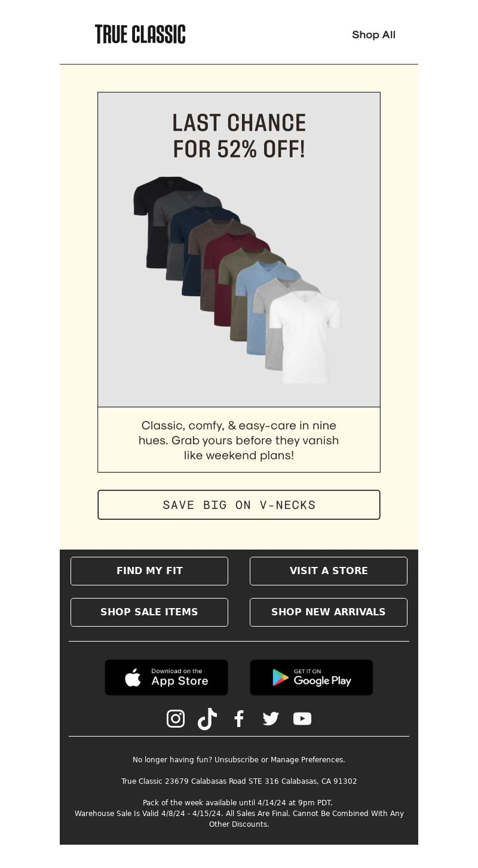
Task: Select the Find My Fit button
Action: (x=149, y=571)
